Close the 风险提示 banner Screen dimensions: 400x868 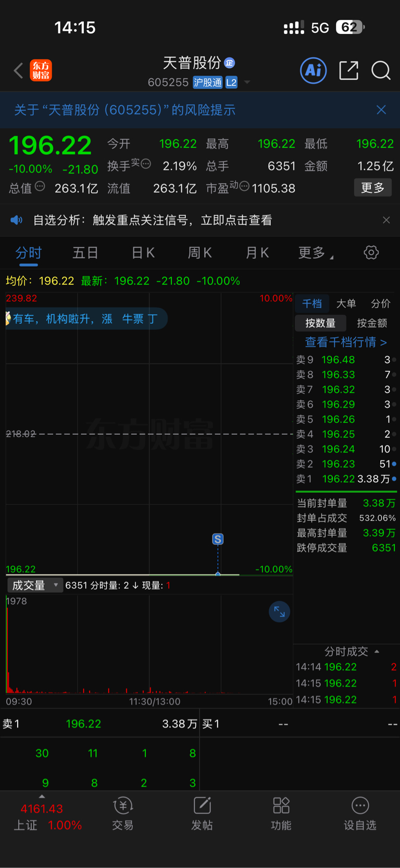click(381, 109)
